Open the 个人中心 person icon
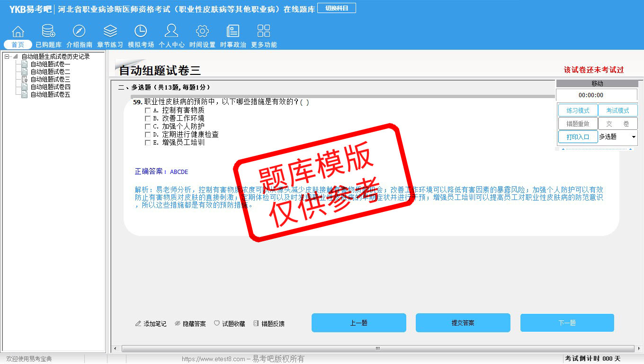 click(x=171, y=31)
